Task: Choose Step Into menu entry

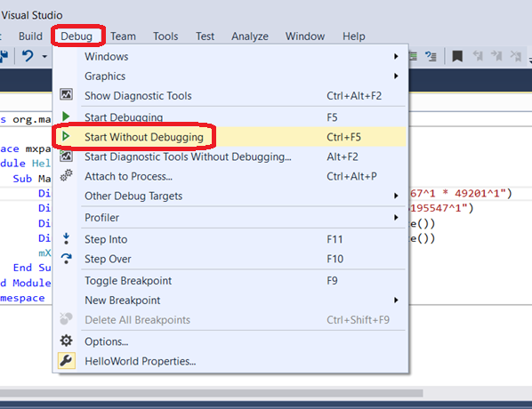Action: coord(230,239)
